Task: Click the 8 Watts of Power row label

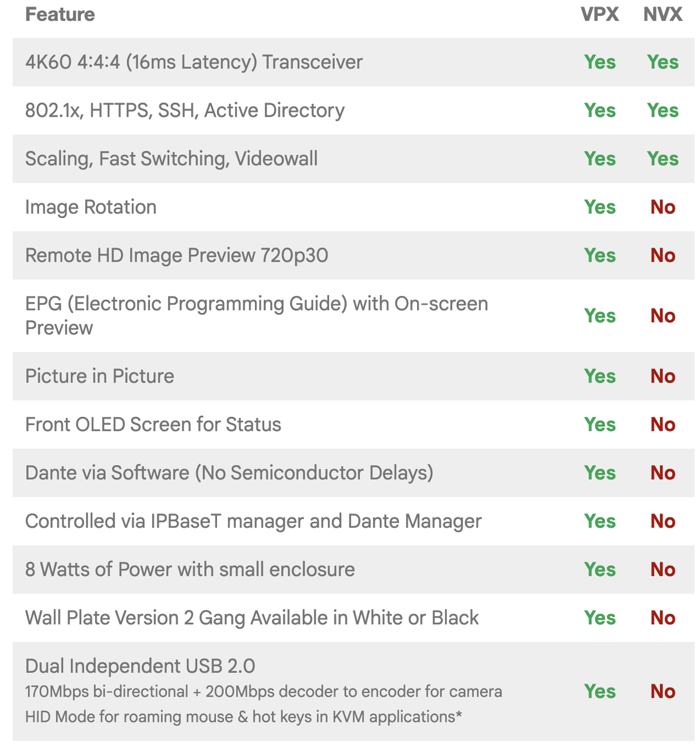Action: pos(190,570)
